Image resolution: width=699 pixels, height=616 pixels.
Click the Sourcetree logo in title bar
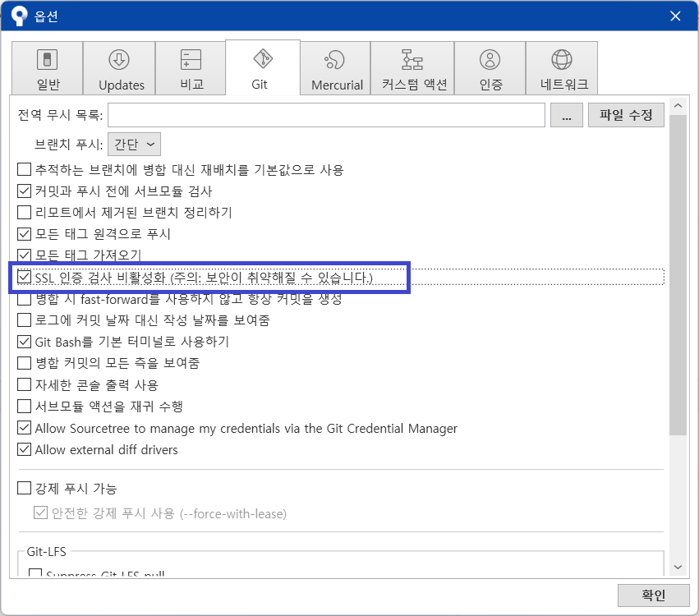(x=19, y=16)
